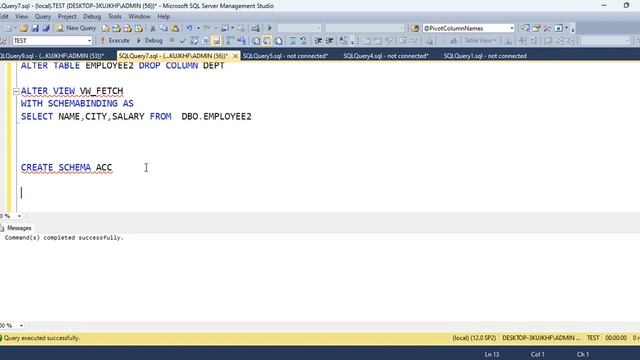This screenshot has height=360, width=640.
Task: Increase the indent of the selected lines
Action: pyautogui.click(x=329, y=40)
